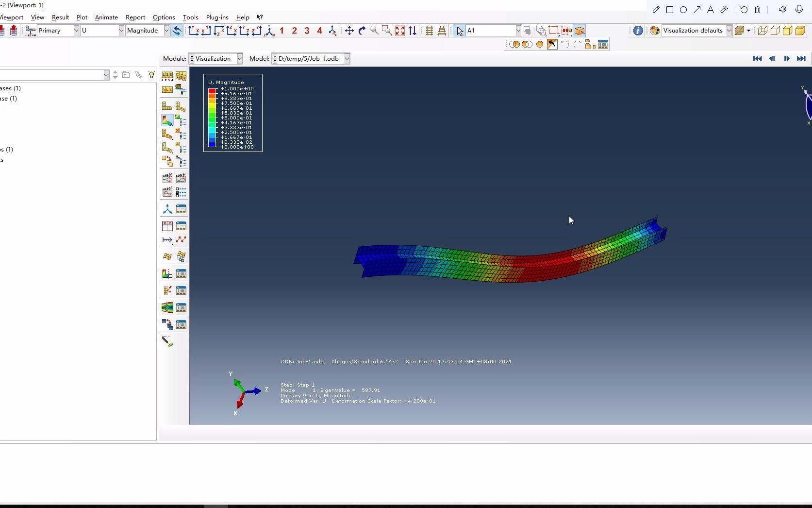Open the Animate menu
This screenshot has width=812, height=508.
click(x=106, y=17)
